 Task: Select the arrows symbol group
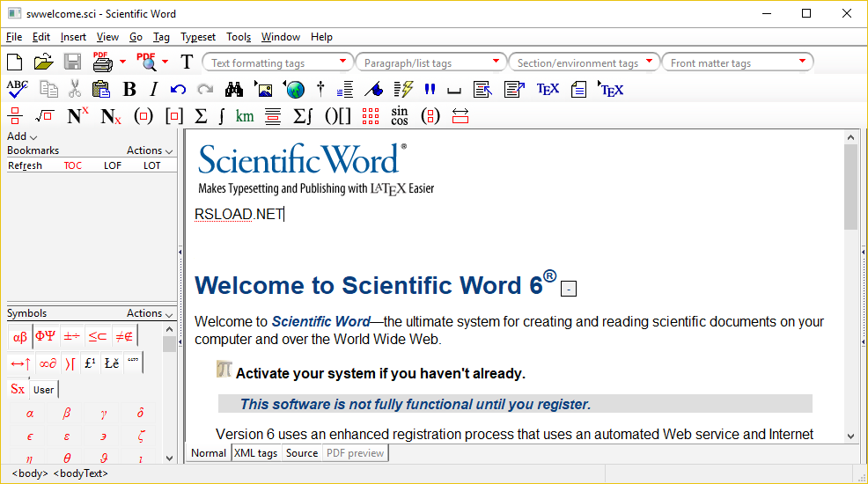click(x=20, y=363)
